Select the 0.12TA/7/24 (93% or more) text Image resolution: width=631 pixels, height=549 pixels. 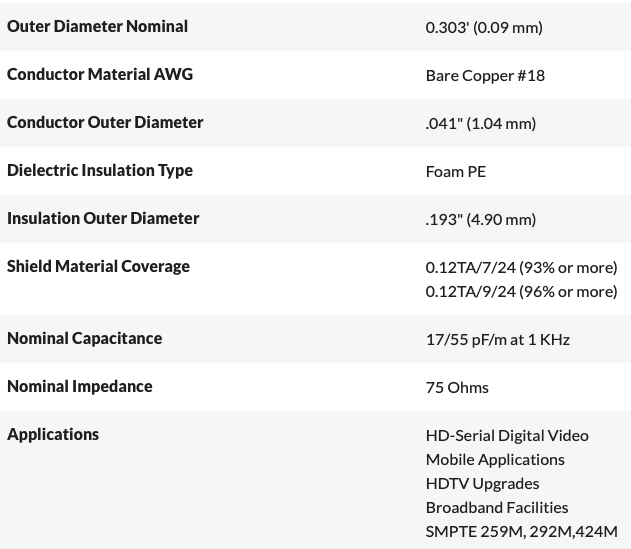[521, 267]
